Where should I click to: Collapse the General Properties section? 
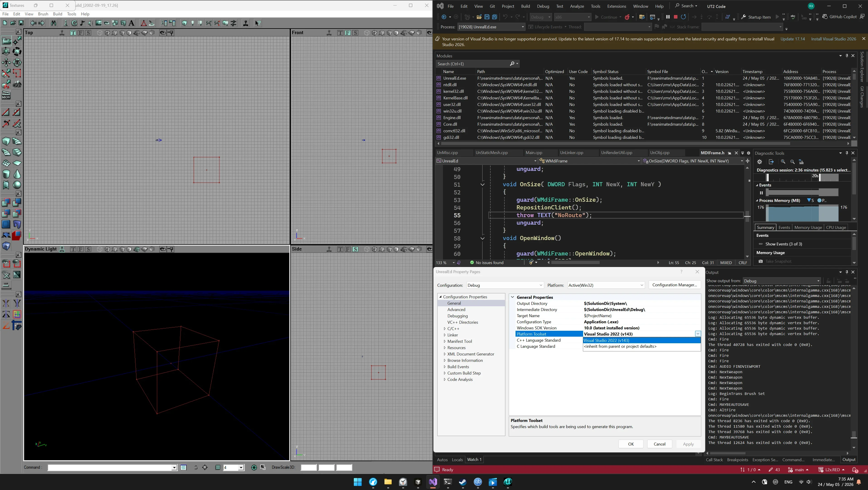tap(513, 297)
